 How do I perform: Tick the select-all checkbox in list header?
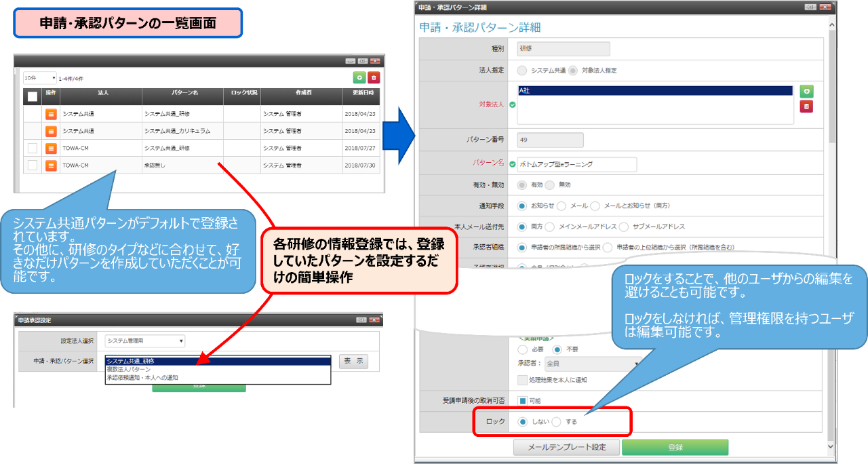[x=33, y=96]
